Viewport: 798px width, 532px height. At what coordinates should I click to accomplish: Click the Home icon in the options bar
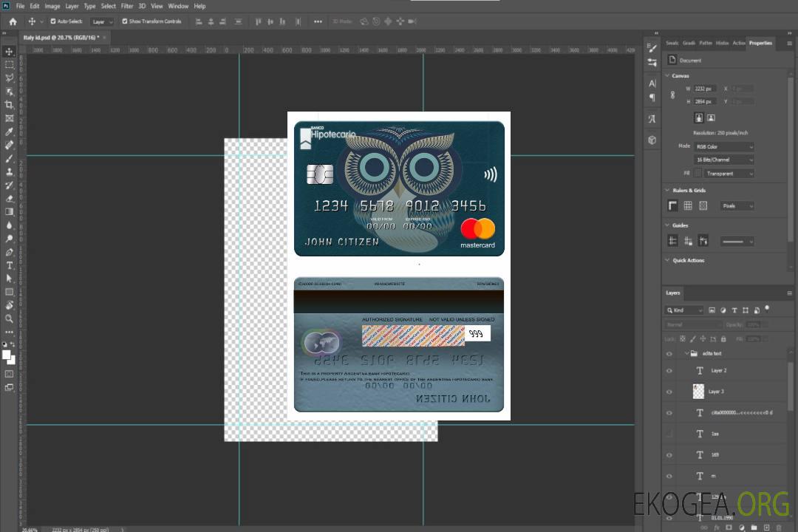[x=13, y=21]
